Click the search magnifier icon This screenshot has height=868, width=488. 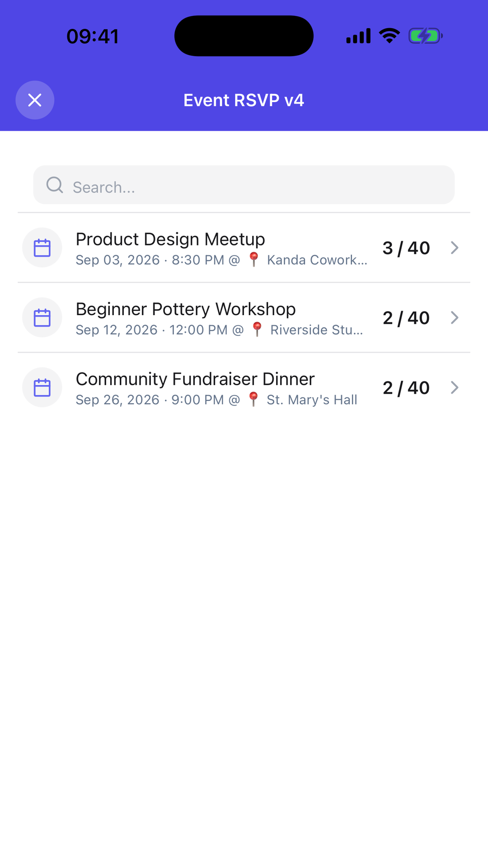click(55, 185)
